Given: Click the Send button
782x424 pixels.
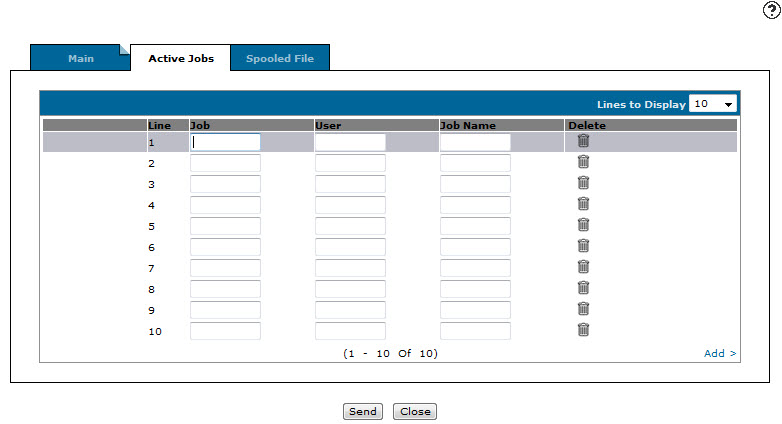Looking at the screenshot, I should [x=363, y=412].
